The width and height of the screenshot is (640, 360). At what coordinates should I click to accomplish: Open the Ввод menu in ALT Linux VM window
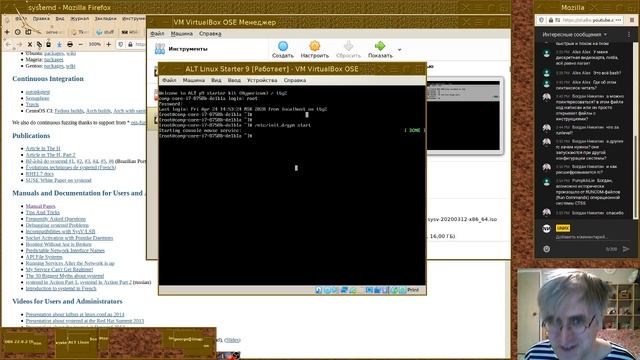click(234, 80)
